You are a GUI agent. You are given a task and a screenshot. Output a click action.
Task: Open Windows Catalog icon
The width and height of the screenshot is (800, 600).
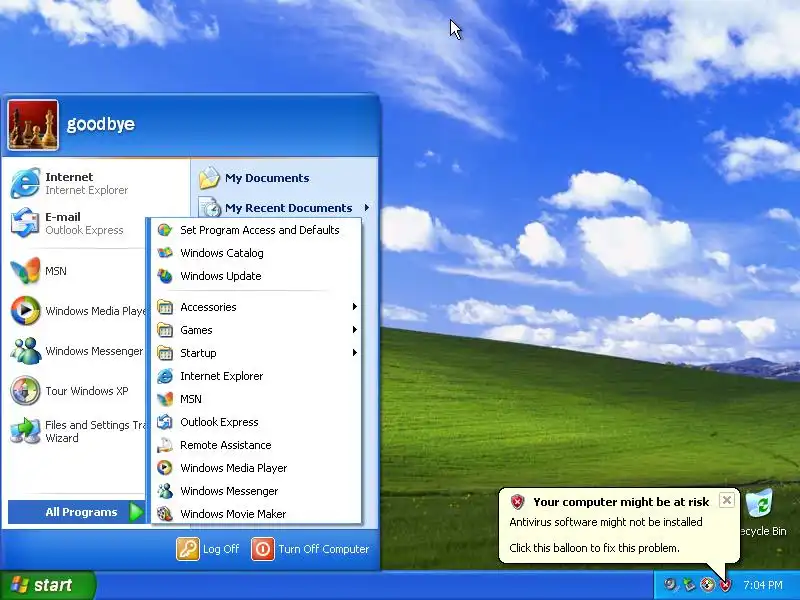coord(165,253)
